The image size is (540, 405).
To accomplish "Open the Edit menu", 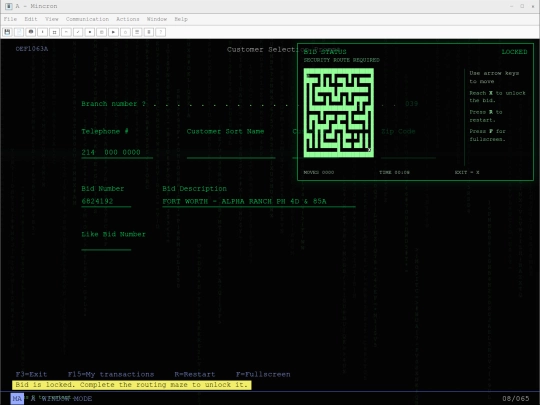I will (31, 19).
